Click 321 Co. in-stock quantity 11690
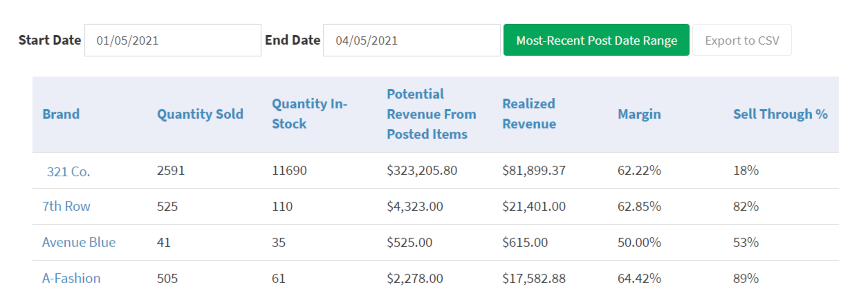 [x=289, y=170]
